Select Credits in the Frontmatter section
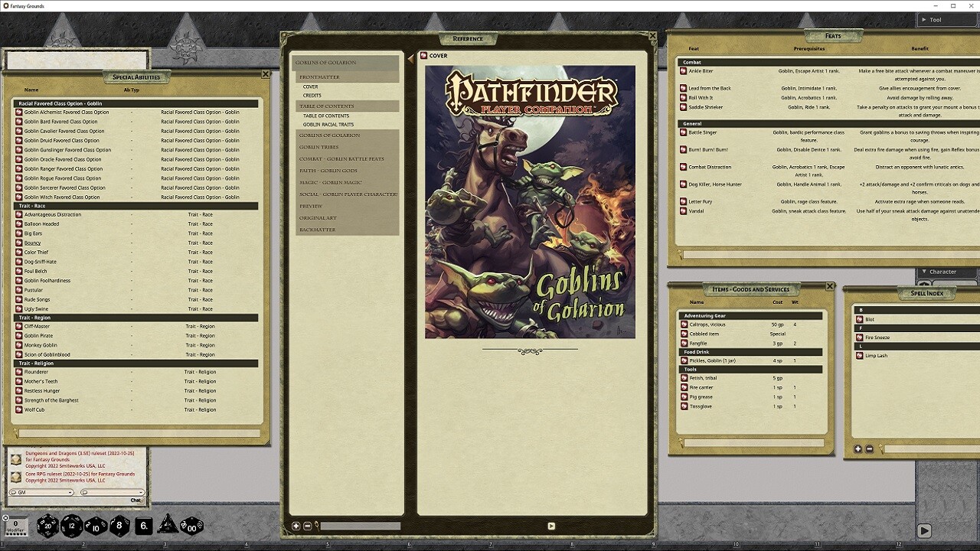The width and height of the screenshot is (980, 551). 312,96
